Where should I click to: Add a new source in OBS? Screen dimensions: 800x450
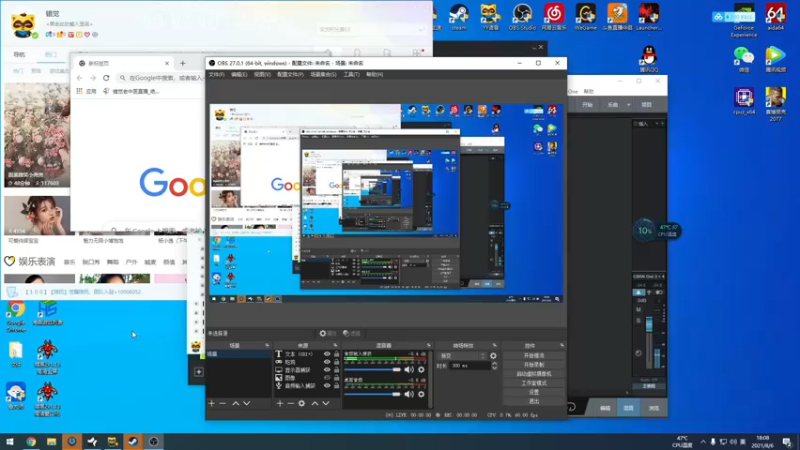point(280,404)
